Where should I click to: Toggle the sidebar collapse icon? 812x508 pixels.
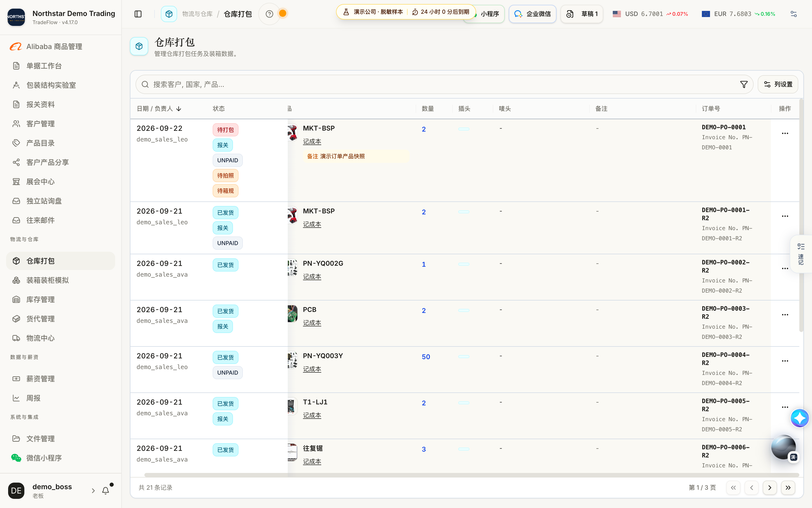click(x=138, y=14)
